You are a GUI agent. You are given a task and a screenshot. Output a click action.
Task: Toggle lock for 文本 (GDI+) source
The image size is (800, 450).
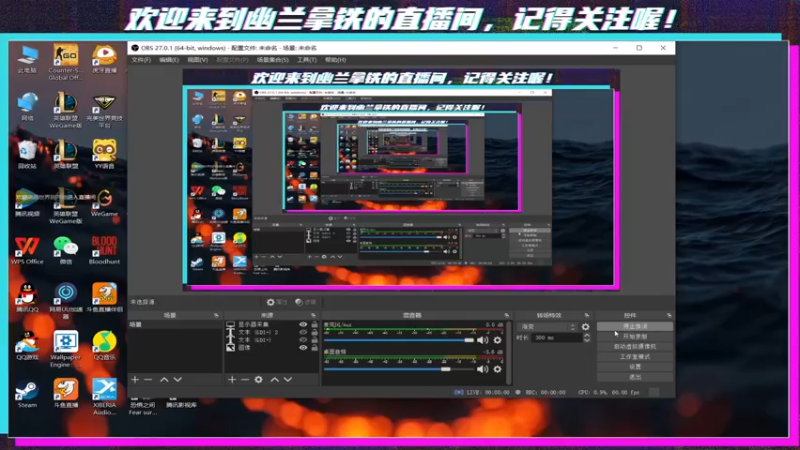click(x=314, y=340)
